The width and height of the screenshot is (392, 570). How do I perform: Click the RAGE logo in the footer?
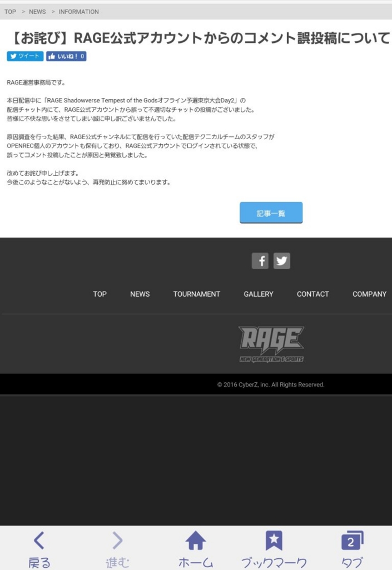271,344
